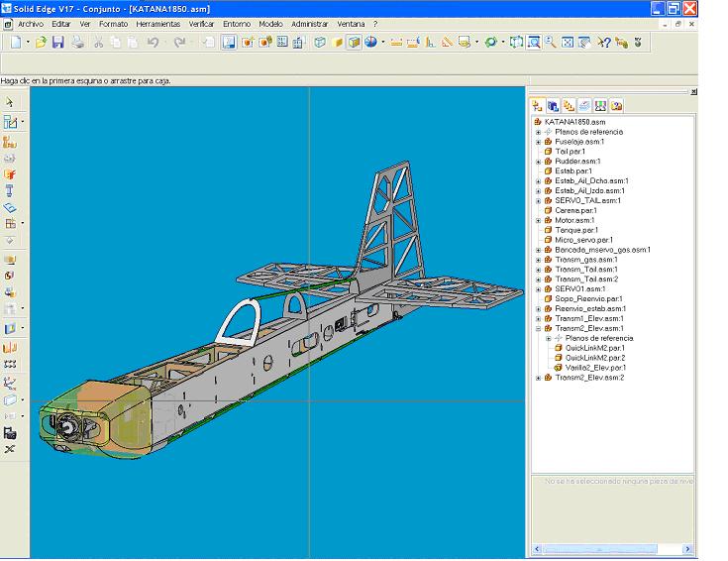Open the Herramientas menu

point(158,23)
